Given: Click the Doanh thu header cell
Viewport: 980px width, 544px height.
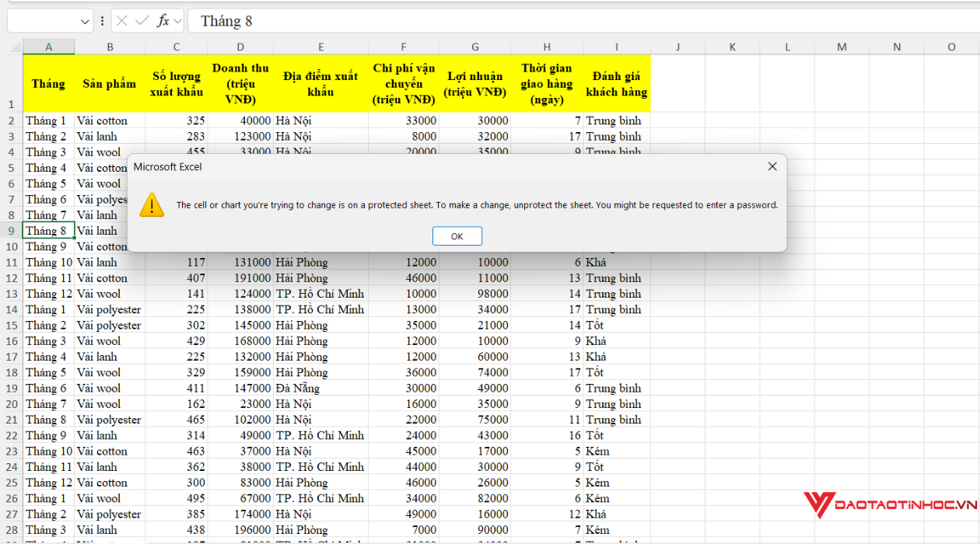Looking at the screenshot, I should pos(240,84).
